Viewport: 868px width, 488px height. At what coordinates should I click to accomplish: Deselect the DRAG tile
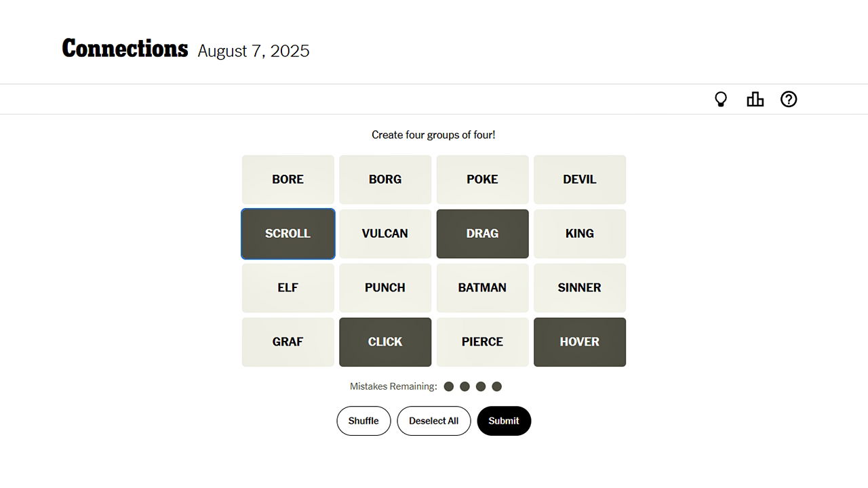[x=482, y=234]
